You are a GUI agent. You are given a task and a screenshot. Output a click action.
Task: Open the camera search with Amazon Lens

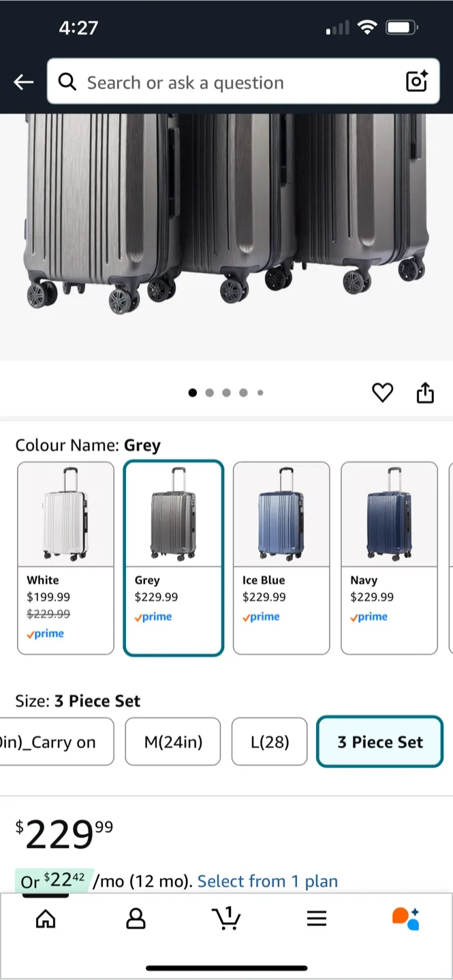point(416,82)
